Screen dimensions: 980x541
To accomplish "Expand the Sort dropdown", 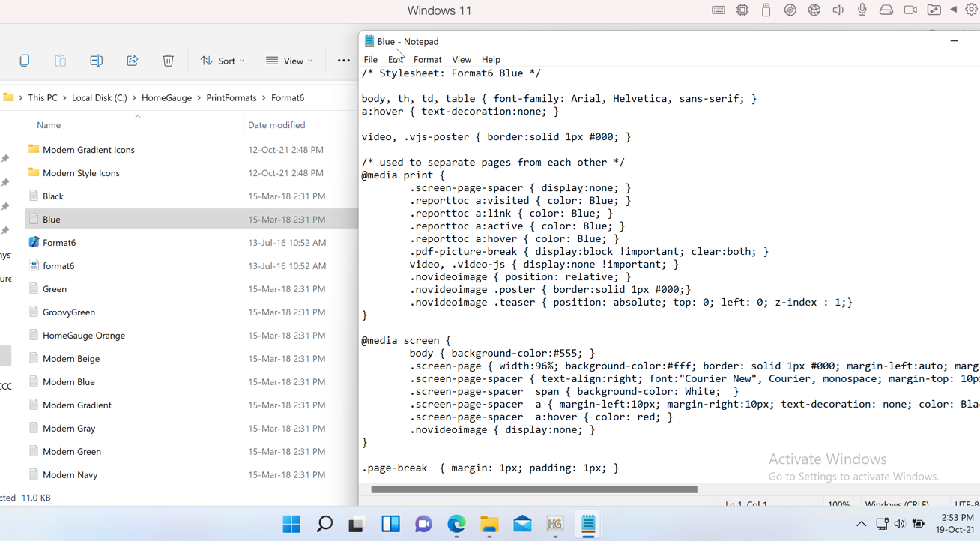I will pyautogui.click(x=222, y=61).
